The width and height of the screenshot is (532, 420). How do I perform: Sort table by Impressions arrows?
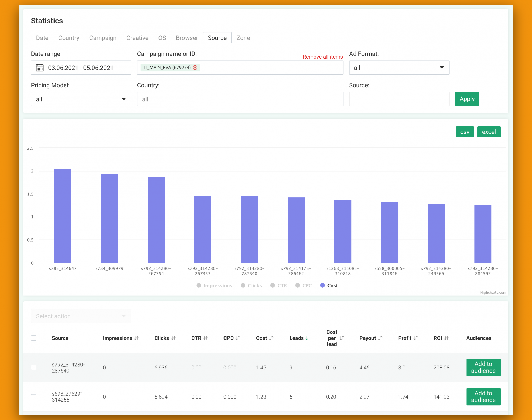tap(136, 338)
